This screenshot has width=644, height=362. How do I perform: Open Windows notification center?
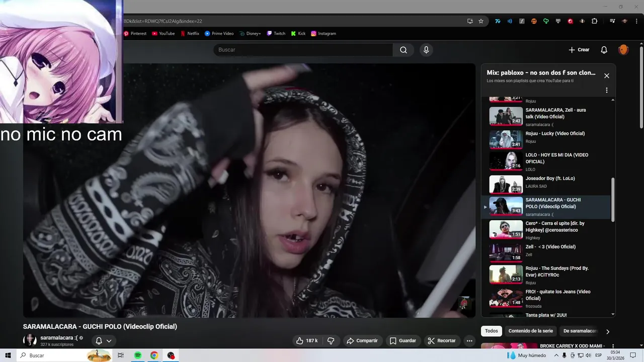[x=633, y=355]
